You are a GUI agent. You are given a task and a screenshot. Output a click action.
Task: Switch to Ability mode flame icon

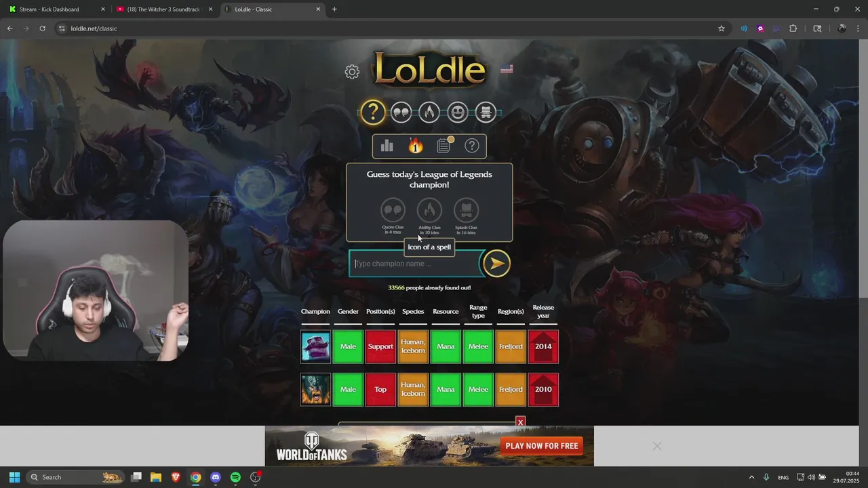click(x=429, y=113)
